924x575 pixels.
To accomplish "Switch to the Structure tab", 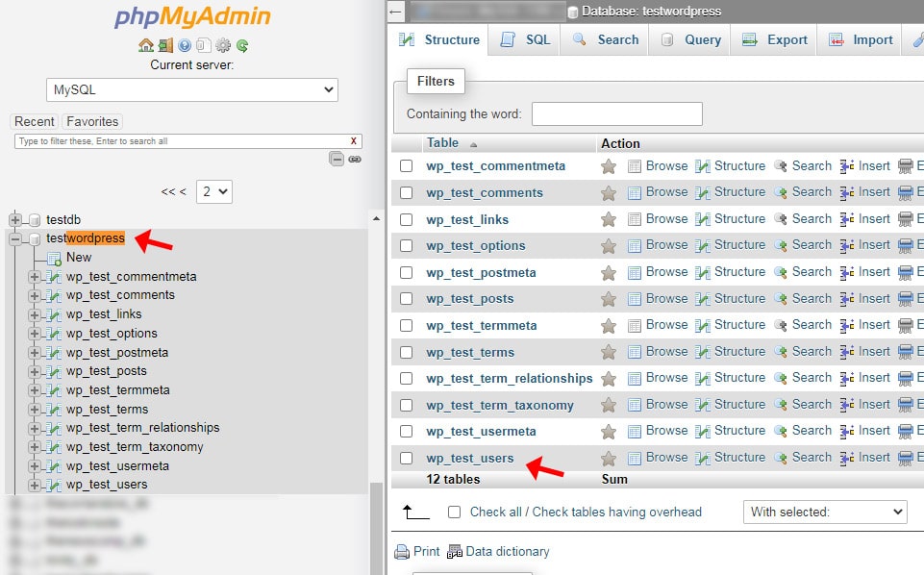I will [439, 39].
